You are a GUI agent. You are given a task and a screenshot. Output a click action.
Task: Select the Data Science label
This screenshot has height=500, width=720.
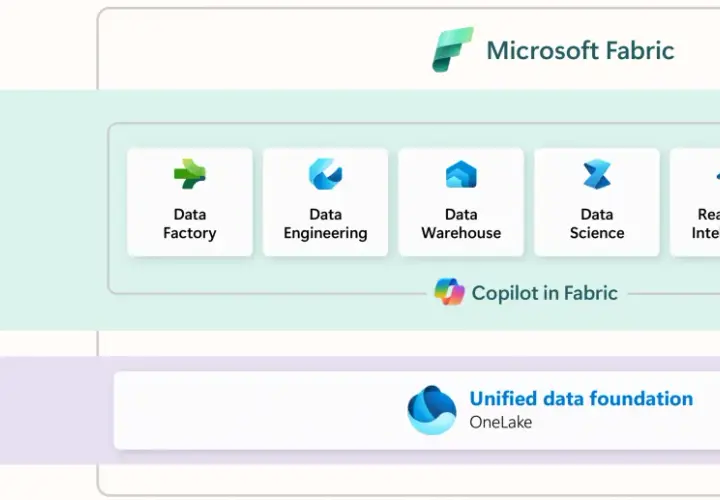pos(597,224)
